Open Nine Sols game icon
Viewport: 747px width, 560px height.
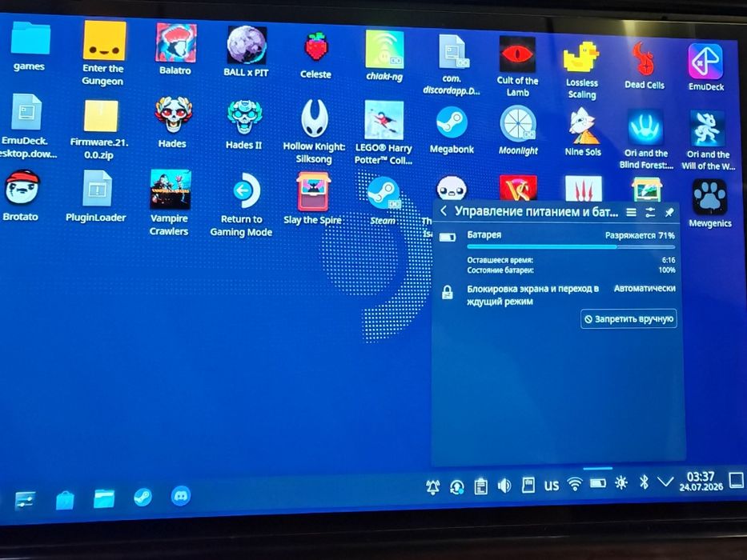pos(582,126)
